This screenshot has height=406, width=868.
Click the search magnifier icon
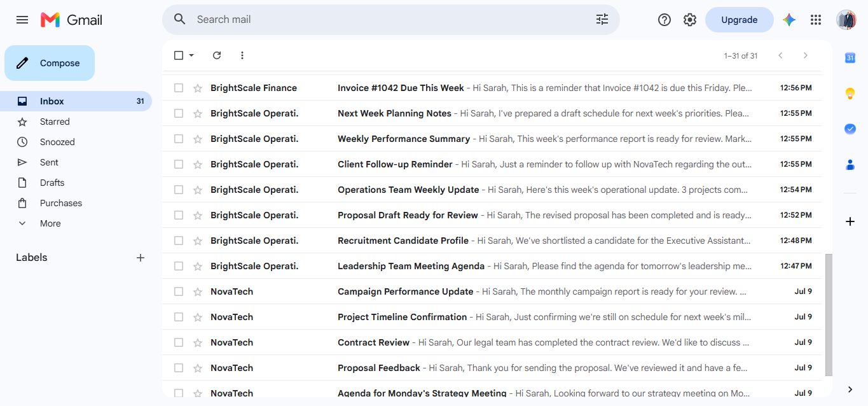180,19
